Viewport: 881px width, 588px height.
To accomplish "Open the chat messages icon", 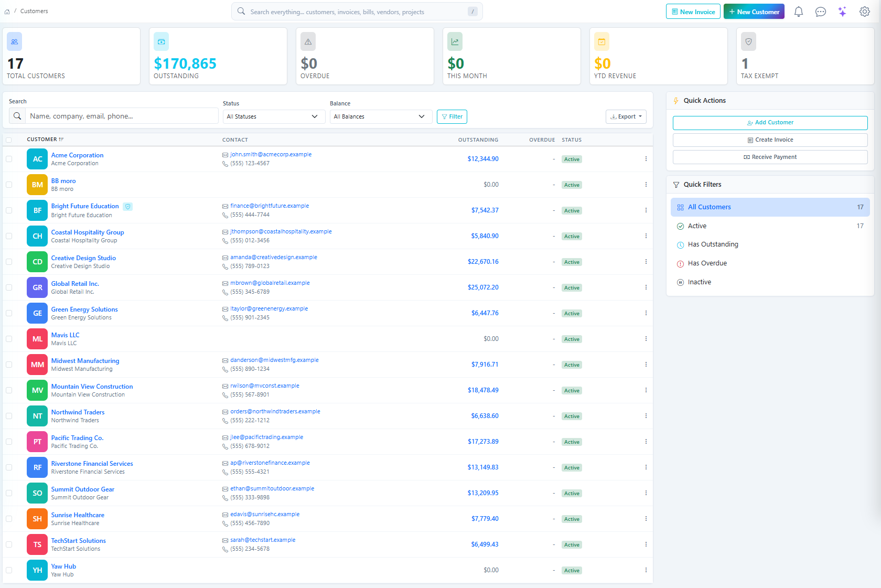I will click(x=820, y=12).
